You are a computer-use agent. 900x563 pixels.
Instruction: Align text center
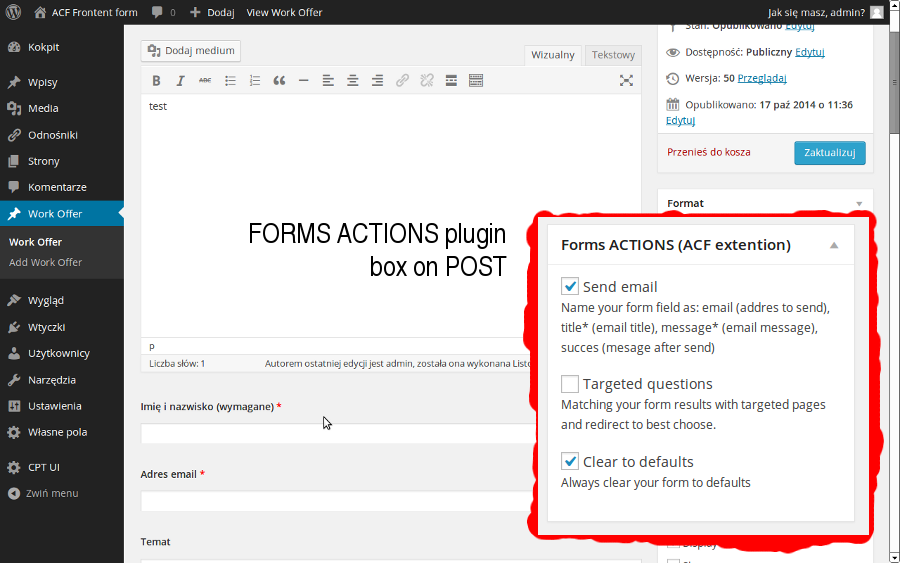pyautogui.click(x=352, y=81)
